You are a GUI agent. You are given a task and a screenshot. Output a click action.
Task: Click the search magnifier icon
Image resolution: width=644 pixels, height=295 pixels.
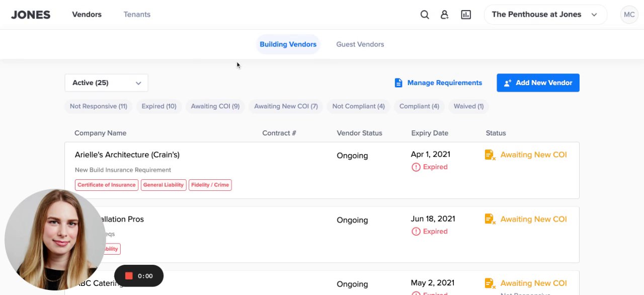point(425,15)
